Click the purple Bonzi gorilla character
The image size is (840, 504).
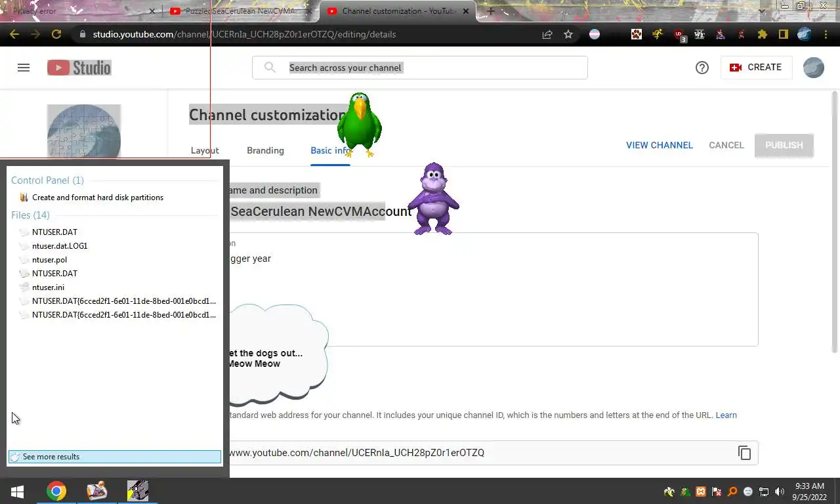[x=433, y=199]
